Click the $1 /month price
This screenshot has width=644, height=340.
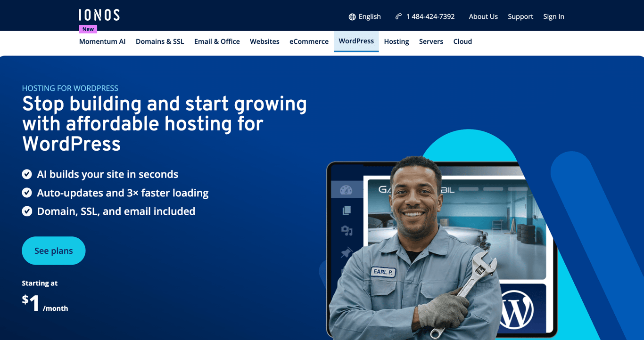click(45, 304)
